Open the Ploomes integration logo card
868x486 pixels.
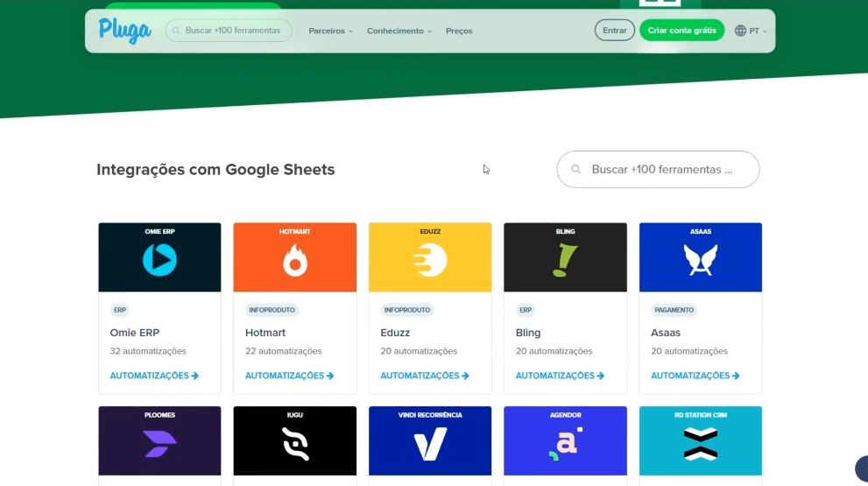point(159,442)
